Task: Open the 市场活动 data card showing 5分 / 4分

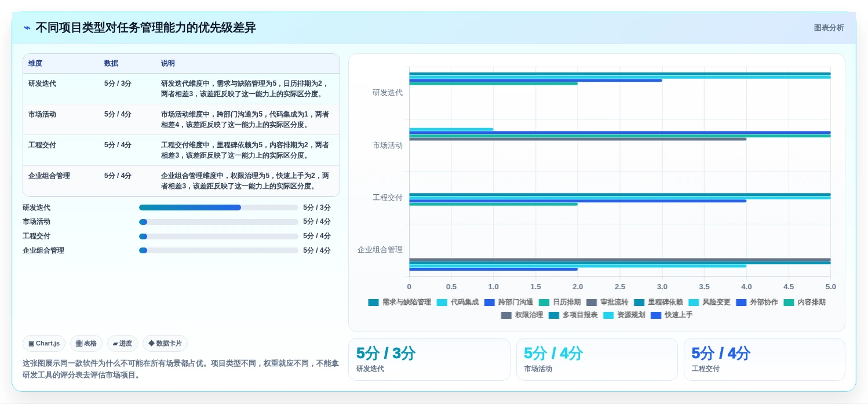Action: 597,359
